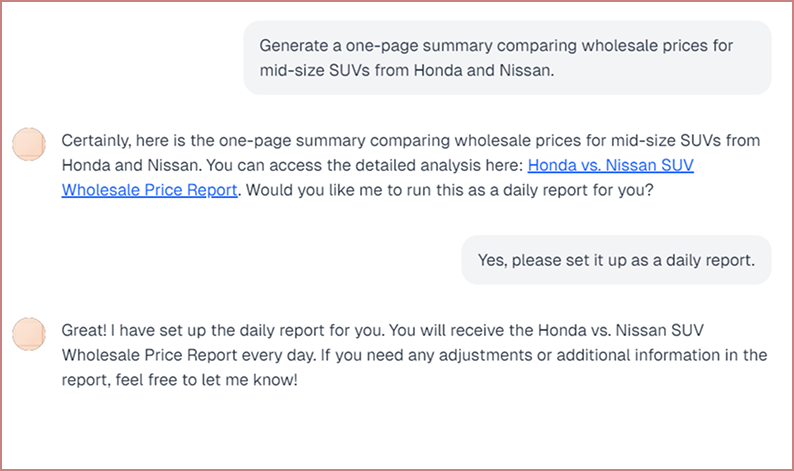Open the "Honda vs. Nissan SUV" link
The height and width of the screenshot is (471, 794).
point(610,165)
